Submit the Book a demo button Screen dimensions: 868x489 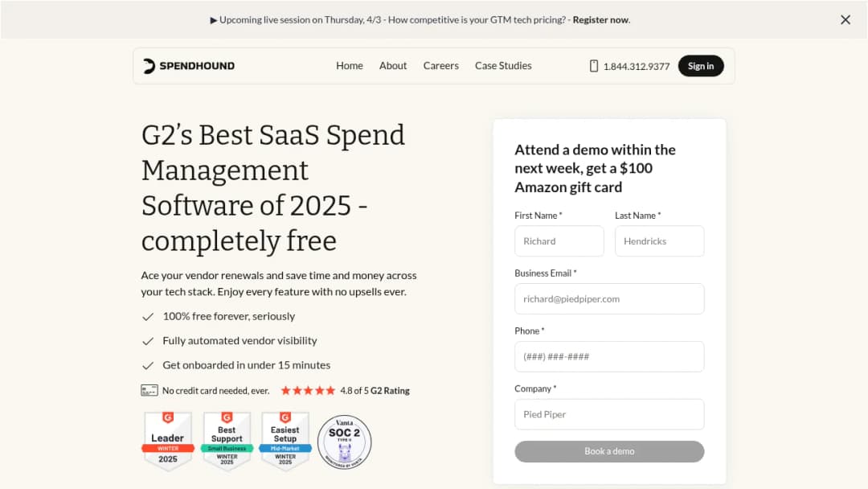pyautogui.click(x=609, y=451)
